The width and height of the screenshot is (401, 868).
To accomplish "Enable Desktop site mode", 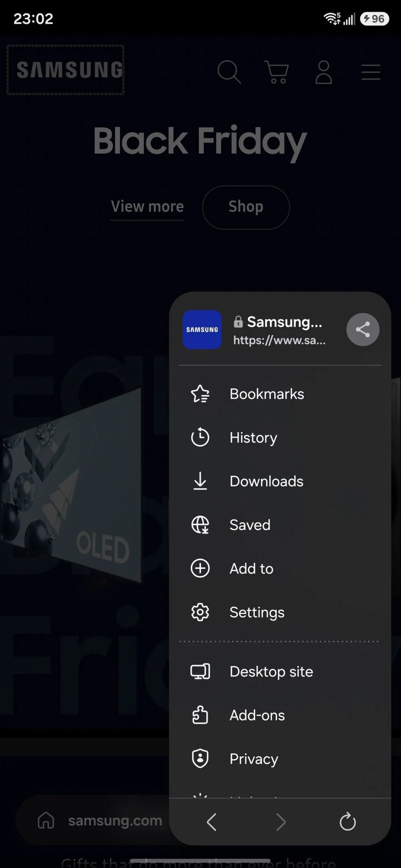I will pos(271,671).
